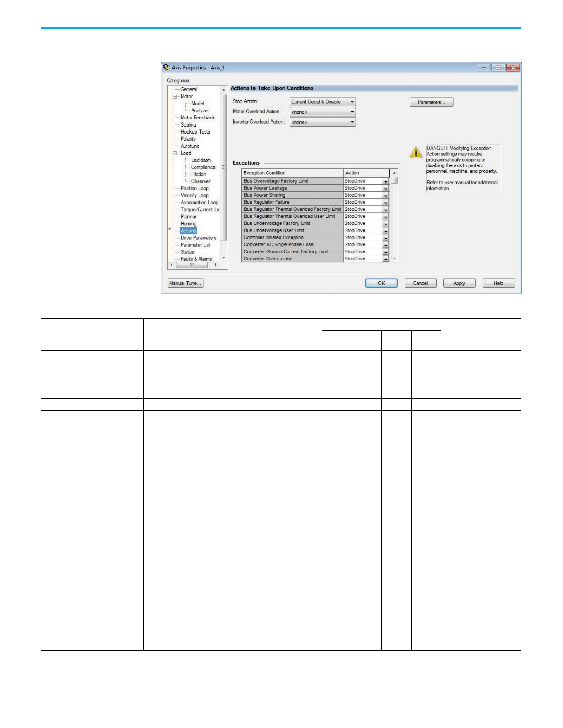Collapse the Motor tree node
The width and height of the screenshot is (563, 728).
tap(175, 96)
